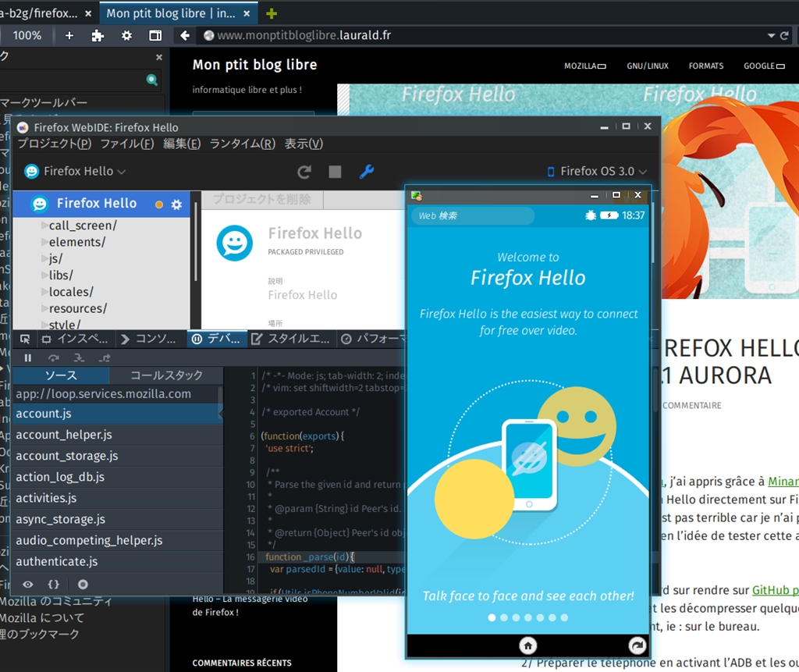This screenshot has width=799, height=672.
Task: Click the zoom in plus icon in toolbar
Action: click(69, 35)
